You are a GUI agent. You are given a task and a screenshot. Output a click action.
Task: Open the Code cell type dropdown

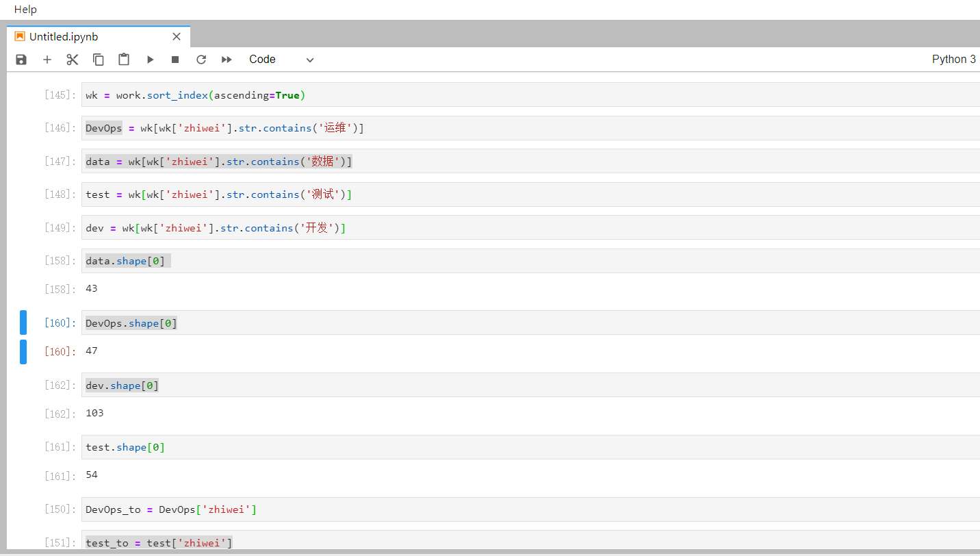click(281, 60)
